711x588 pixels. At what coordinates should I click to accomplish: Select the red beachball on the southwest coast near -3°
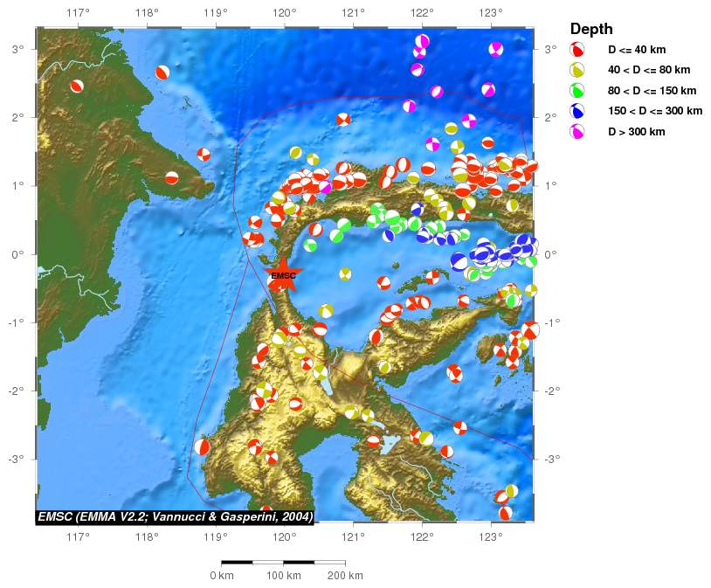tap(202, 446)
